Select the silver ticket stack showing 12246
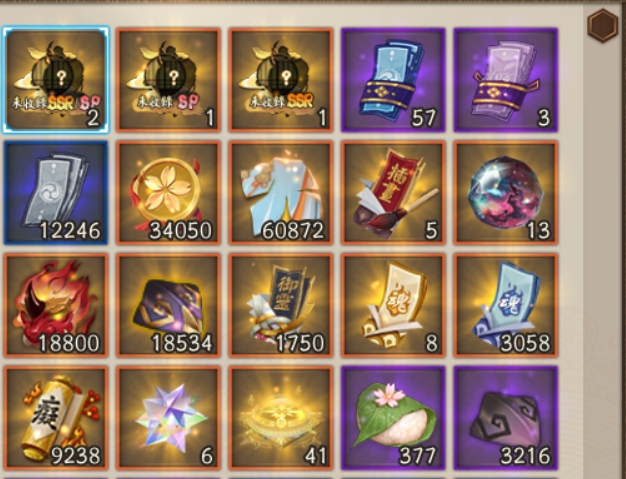 (56, 192)
